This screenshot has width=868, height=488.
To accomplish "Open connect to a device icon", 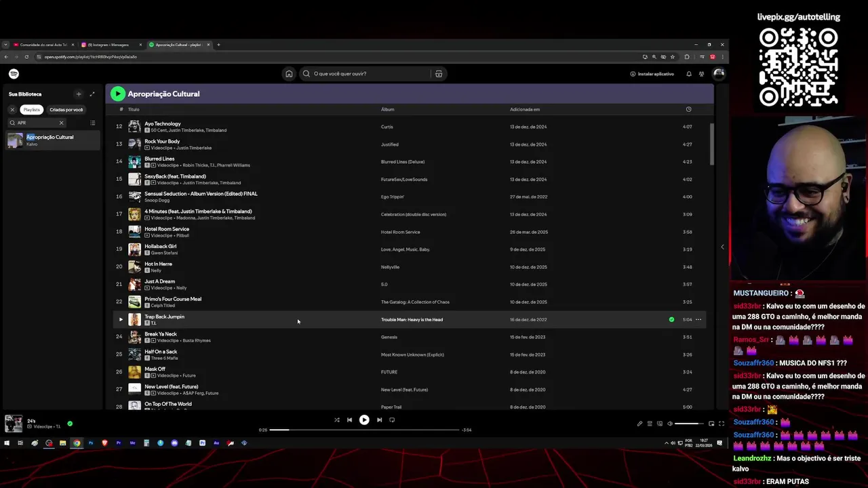I will (x=660, y=424).
